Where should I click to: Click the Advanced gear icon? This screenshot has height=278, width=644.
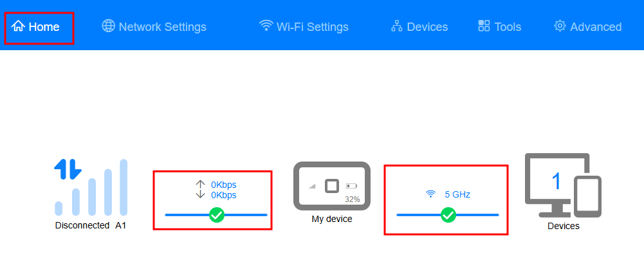559,26
